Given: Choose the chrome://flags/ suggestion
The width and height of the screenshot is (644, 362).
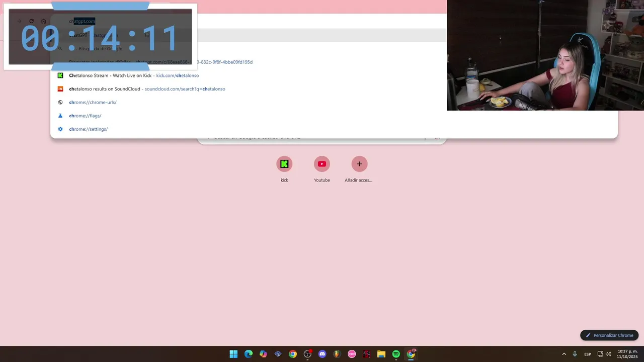Looking at the screenshot, I should [334, 116].
